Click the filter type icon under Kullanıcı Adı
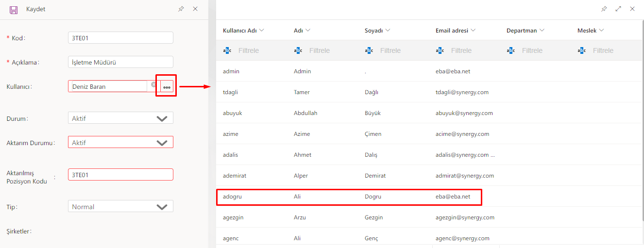Screen dimensions: 644x248 pos(227,50)
